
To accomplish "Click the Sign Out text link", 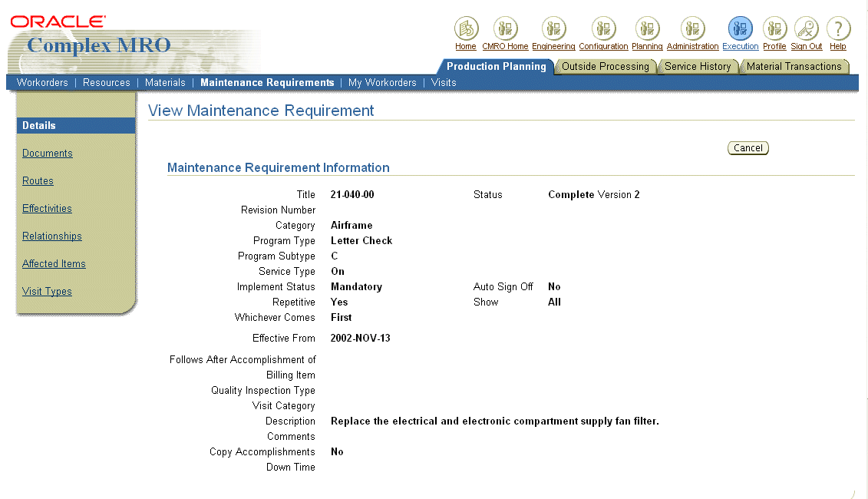I will (x=806, y=47).
